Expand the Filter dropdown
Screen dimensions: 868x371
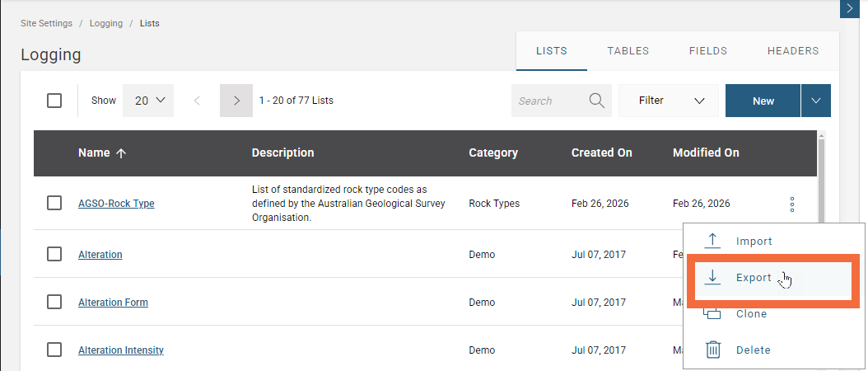pyautogui.click(x=671, y=101)
